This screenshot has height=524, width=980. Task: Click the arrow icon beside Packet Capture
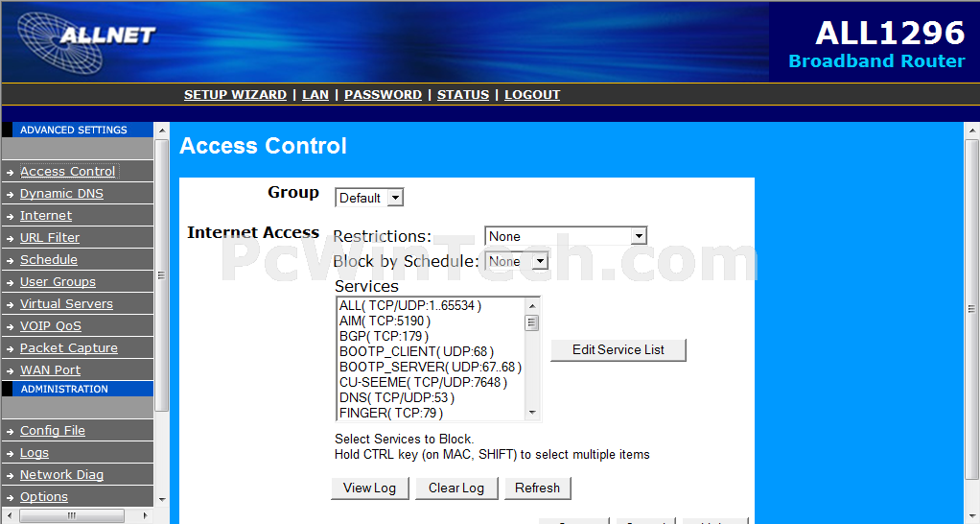click(10, 349)
